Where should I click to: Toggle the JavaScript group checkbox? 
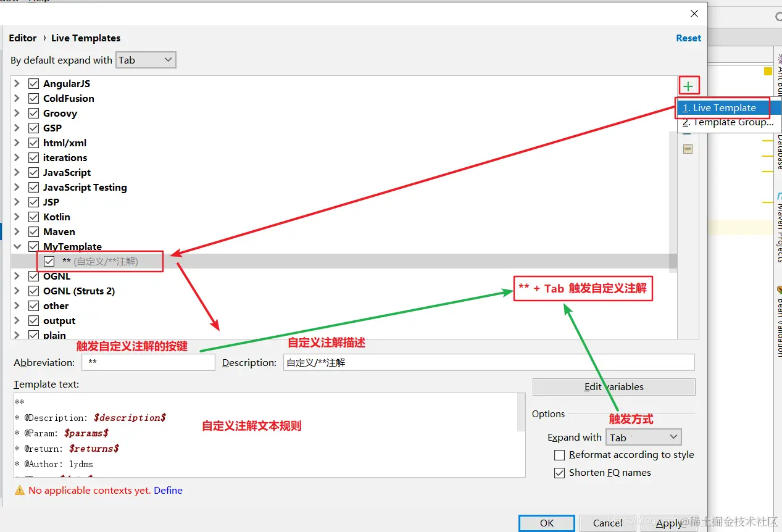point(34,172)
